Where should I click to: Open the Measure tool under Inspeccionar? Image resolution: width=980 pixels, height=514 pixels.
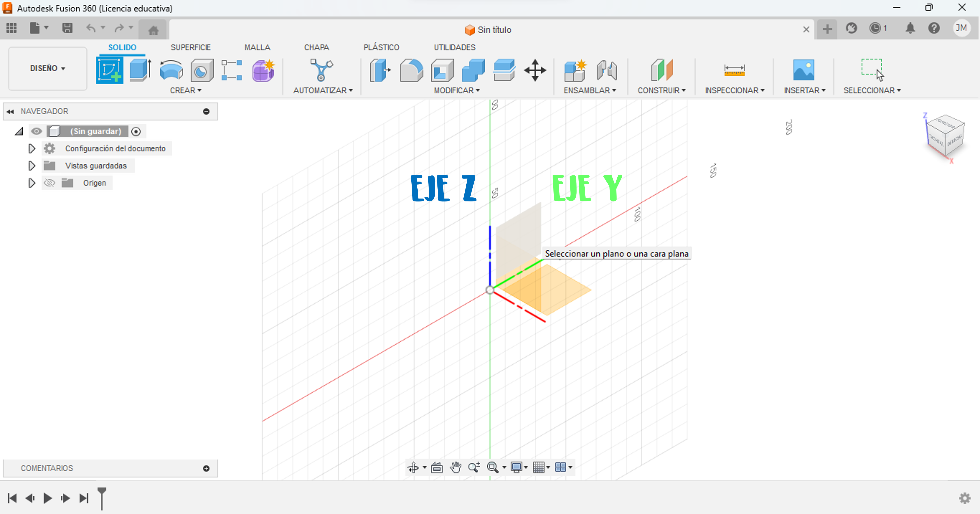(x=734, y=70)
